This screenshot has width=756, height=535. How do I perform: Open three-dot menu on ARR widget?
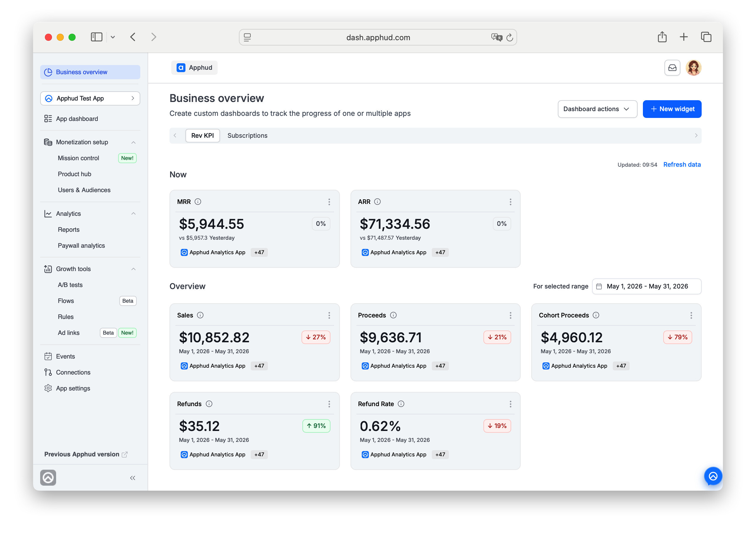510,202
